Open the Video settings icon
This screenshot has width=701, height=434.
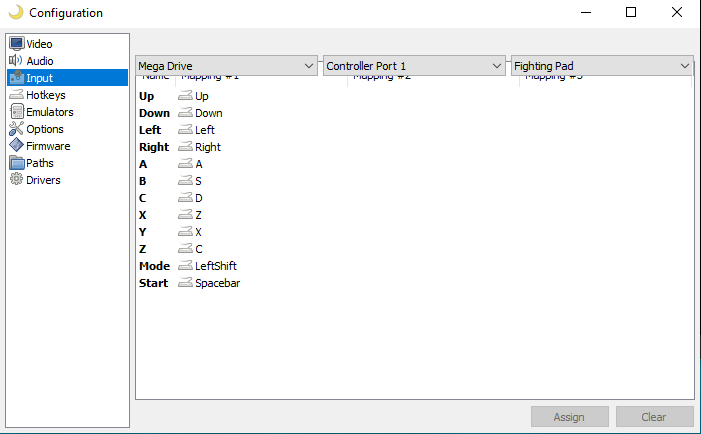point(17,44)
